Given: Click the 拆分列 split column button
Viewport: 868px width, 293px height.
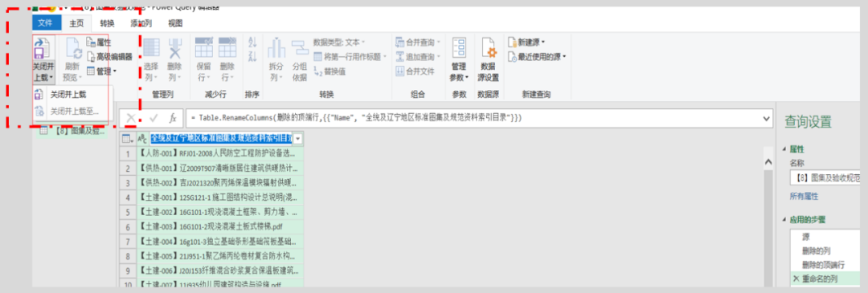Looking at the screenshot, I should pos(276,59).
